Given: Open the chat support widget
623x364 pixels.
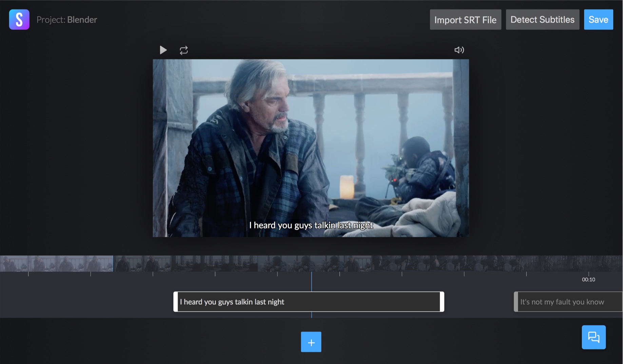Looking at the screenshot, I should click(x=593, y=337).
